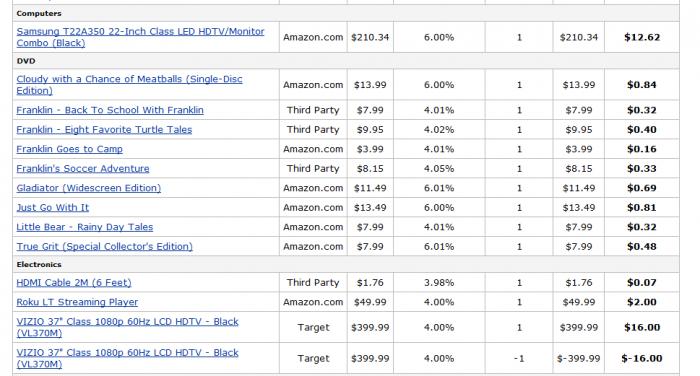Open Cloudy with a Chance of Meatballs link
Viewport: 700px width, 376px height.
click(x=129, y=84)
